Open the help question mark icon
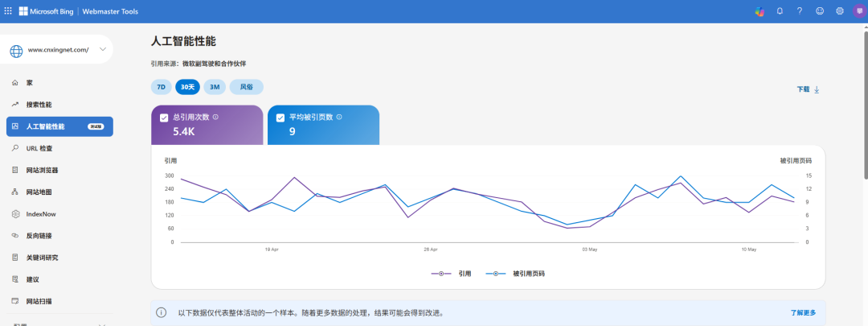 (800, 11)
